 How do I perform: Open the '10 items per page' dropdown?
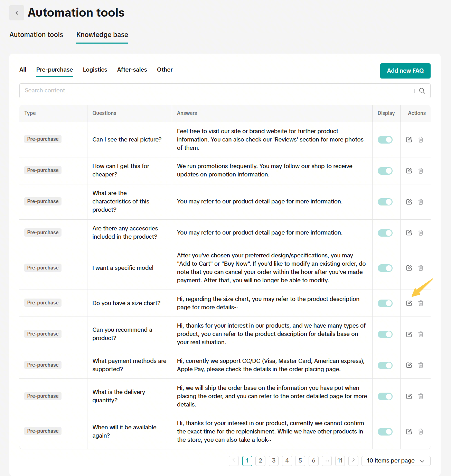(x=396, y=461)
